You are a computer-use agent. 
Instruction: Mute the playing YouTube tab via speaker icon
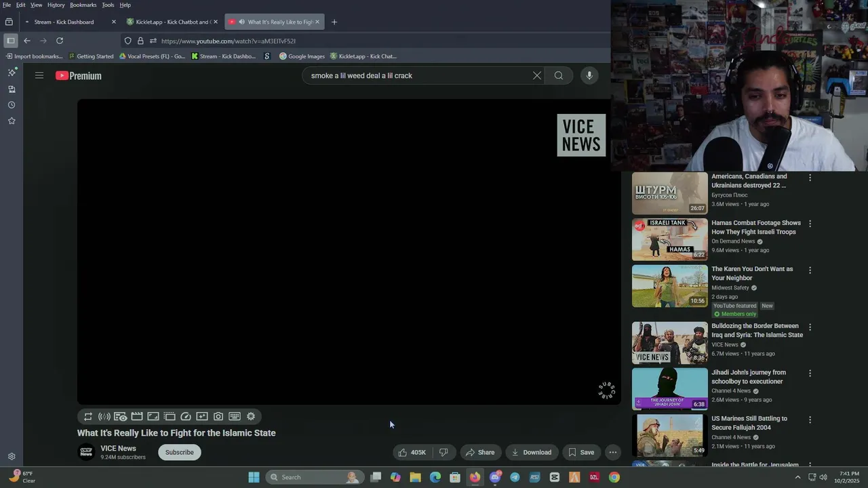(x=241, y=22)
